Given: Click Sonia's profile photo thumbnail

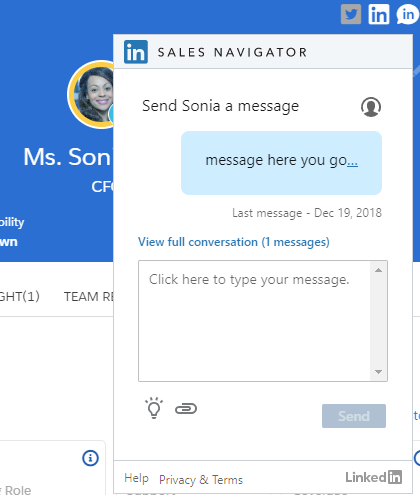Looking at the screenshot, I should [x=91, y=94].
